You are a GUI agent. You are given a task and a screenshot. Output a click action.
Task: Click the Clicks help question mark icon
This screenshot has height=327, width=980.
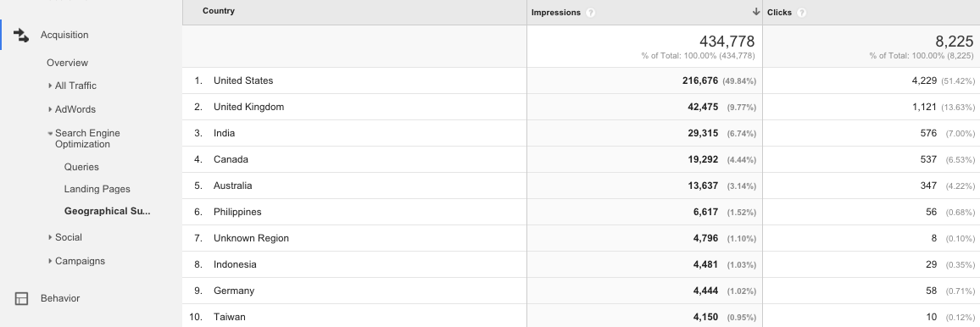[x=802, y=13]
